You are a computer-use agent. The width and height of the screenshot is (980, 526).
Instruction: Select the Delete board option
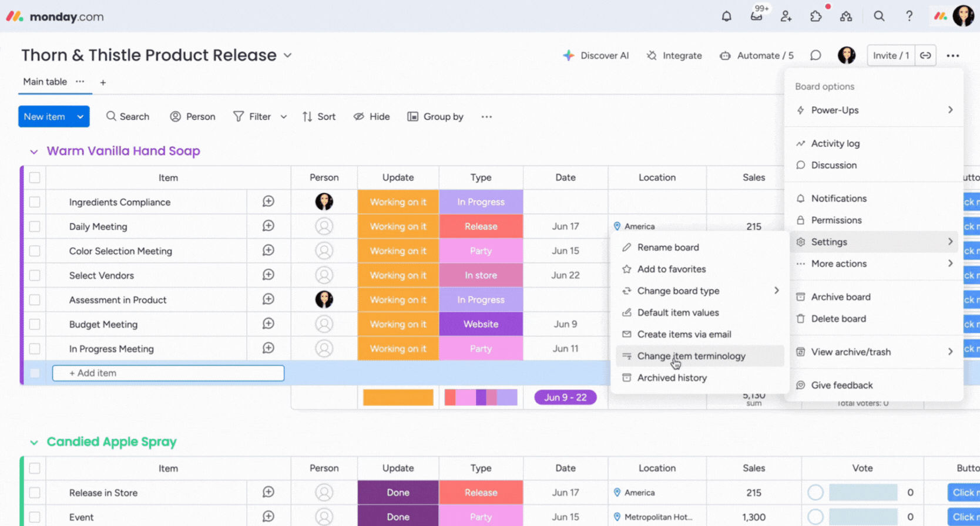874,319
